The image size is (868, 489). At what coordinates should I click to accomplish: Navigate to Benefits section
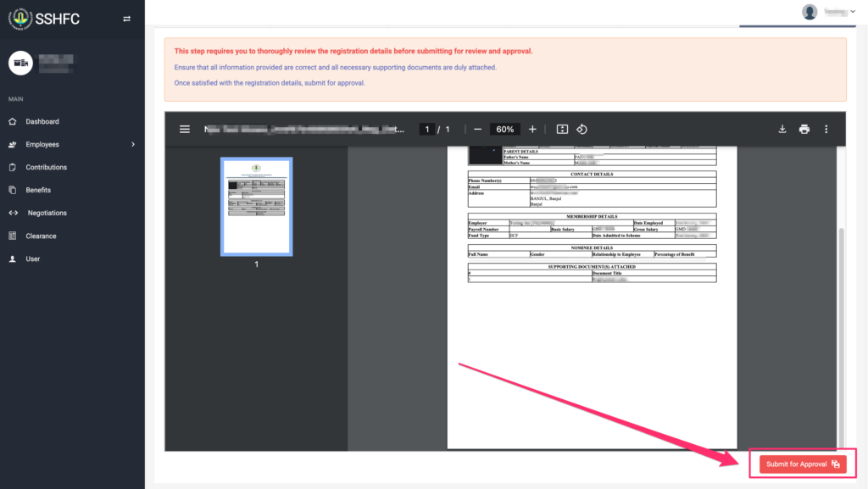click(38, 191)
